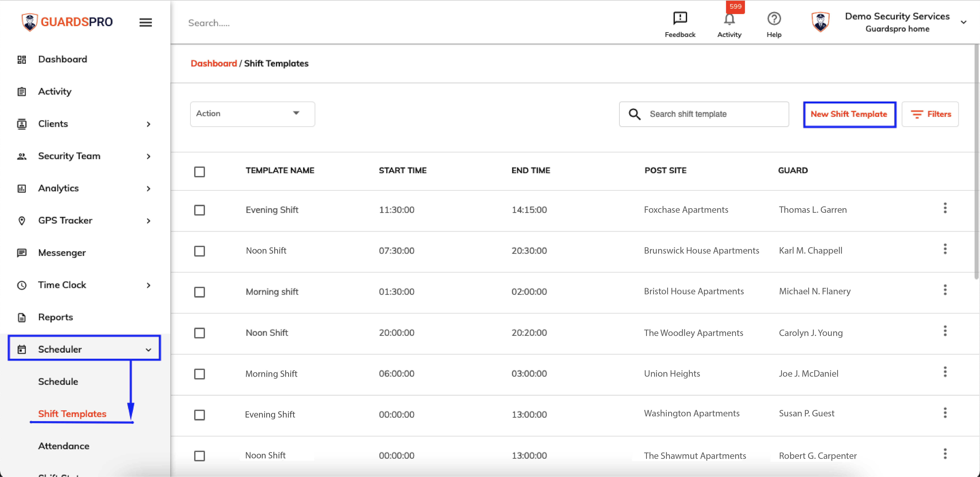Screen dimensions: 980x477
Task: Open options menu for Thomas L. Garren row
Action: tap(945, 208)
